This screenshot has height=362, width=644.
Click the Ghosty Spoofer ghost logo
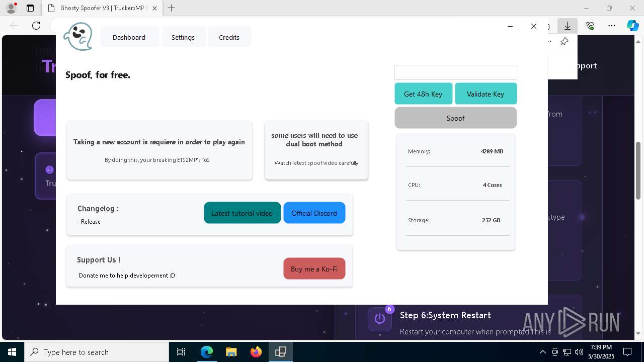point(78,36)
